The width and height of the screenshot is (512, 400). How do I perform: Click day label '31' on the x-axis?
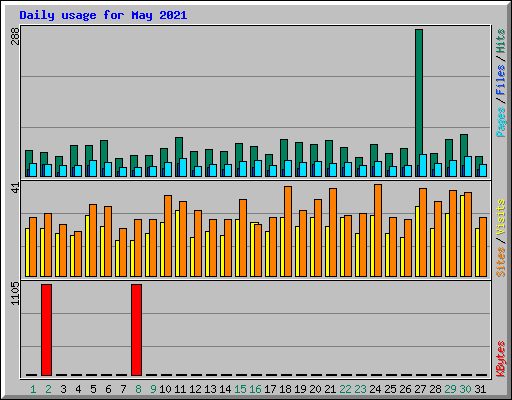480,389
